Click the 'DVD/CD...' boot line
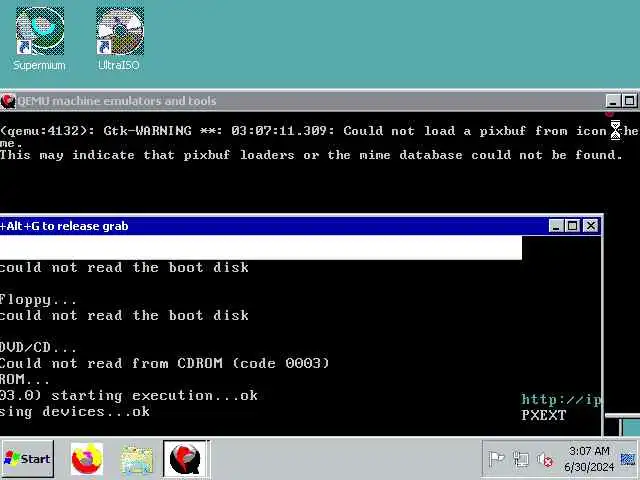 pos(38,347)
